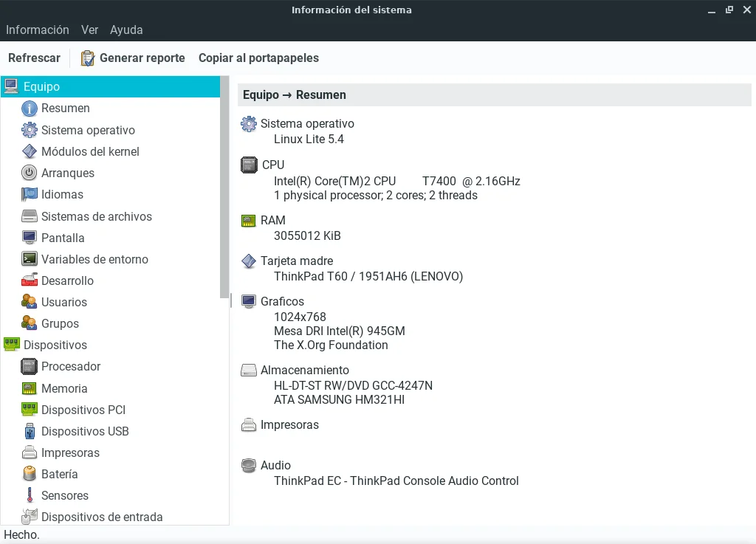Click the Arranques power icon
Image resolution: width=756 pixels, height=544 pixels.
30,173
